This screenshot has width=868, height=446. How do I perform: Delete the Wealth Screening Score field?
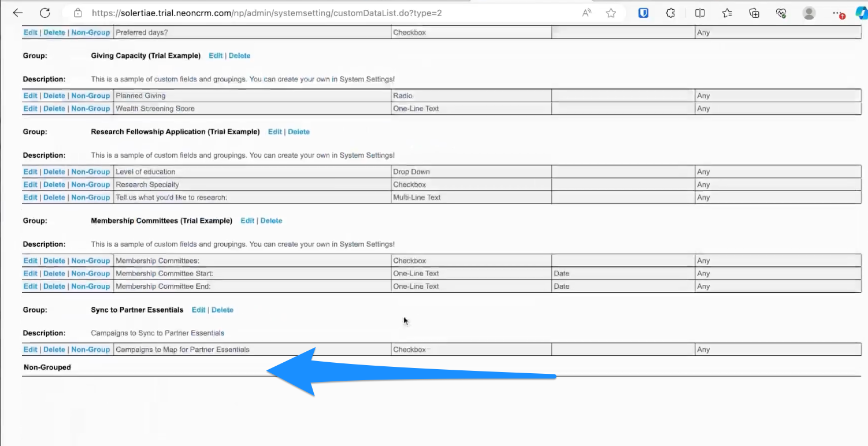[54, 109]
